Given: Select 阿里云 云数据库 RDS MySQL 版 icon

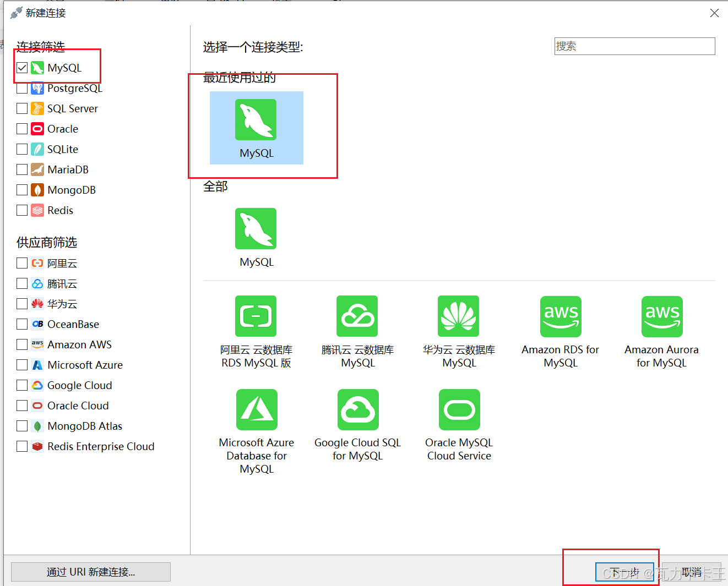Looking at the screenshot, I should pyautogui.click(x=256, y=316).
